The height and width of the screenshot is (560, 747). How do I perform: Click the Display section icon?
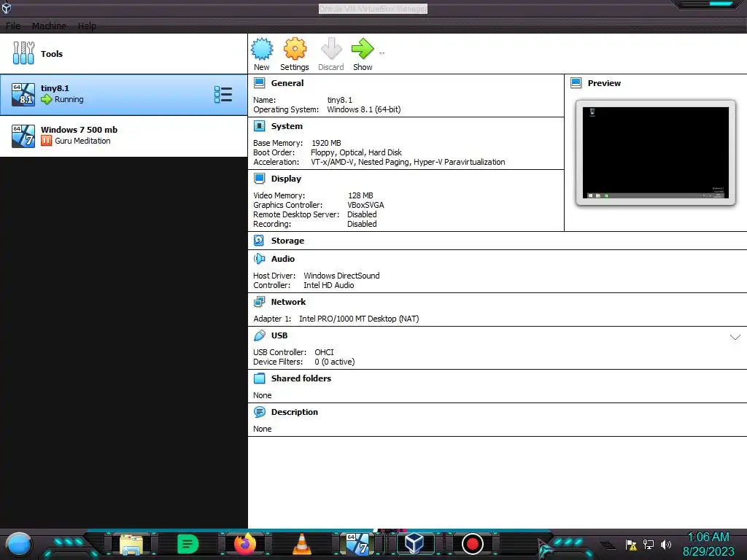click(x=259, y=179)
